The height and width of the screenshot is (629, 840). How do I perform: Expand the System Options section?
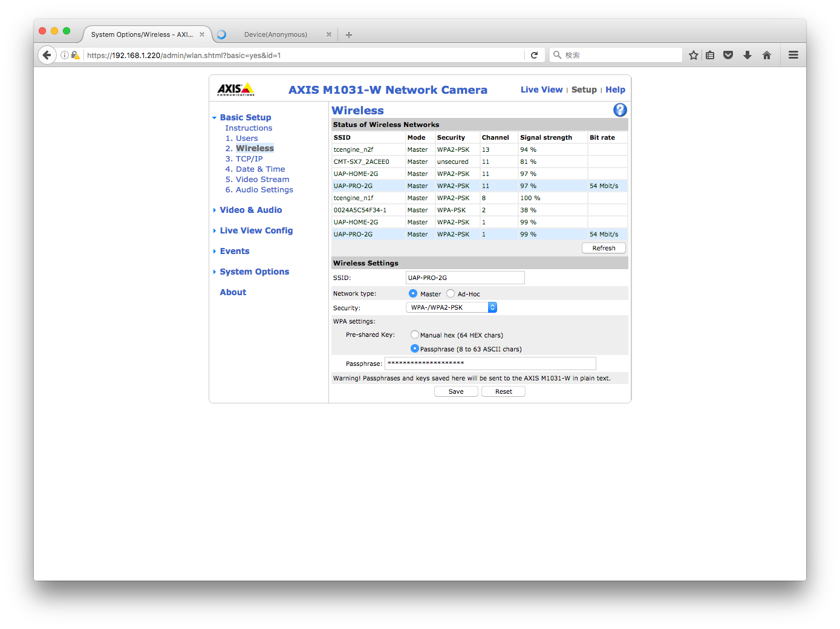(x=214, y=272)
